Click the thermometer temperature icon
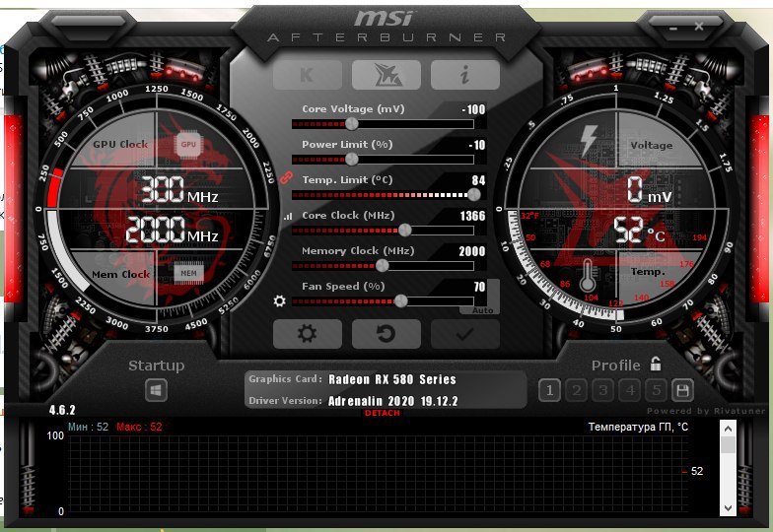The height and width of the screenshot is (532, 773). (587, 276)
